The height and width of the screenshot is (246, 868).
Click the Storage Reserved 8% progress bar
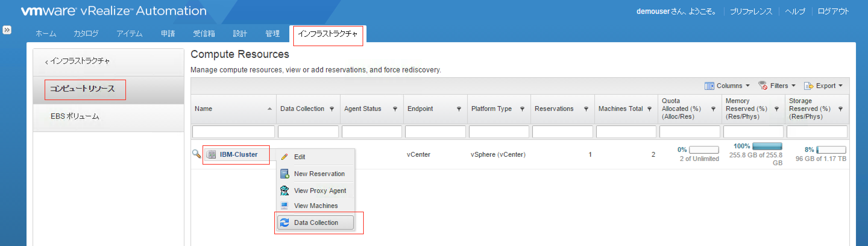[831, 150]
